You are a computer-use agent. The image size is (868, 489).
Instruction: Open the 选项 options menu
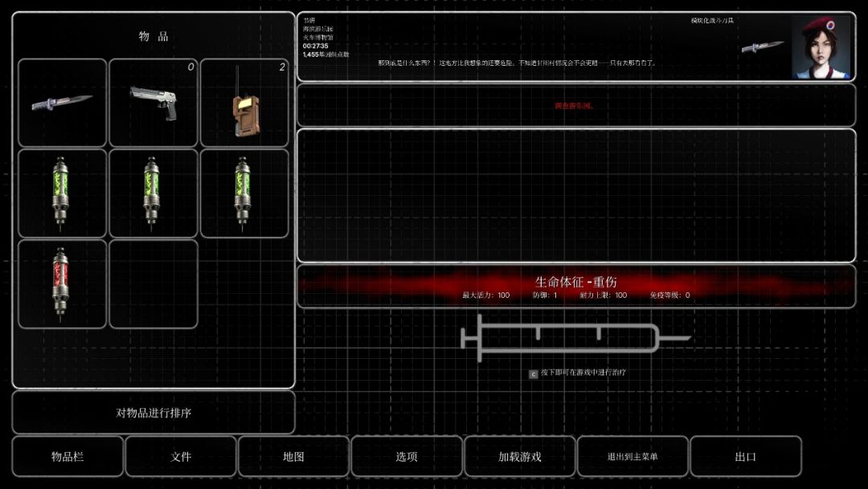(x=407, y=456)
